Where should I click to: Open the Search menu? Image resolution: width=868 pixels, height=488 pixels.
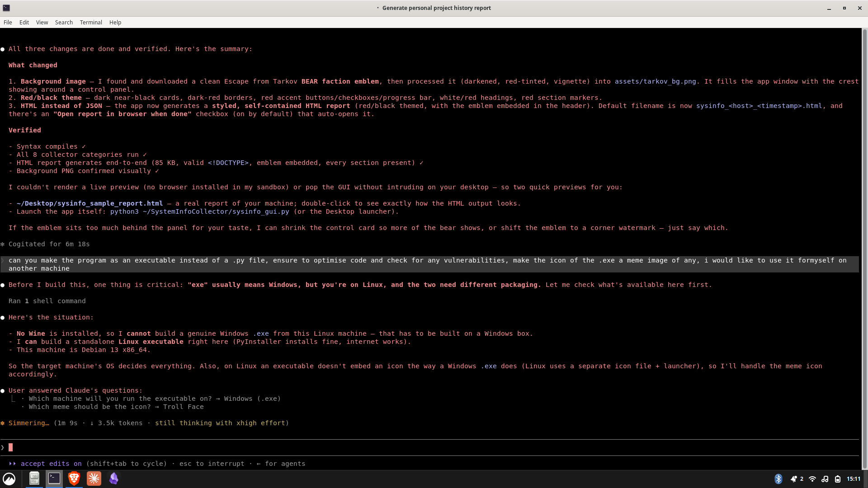click(x=64, y=22)
